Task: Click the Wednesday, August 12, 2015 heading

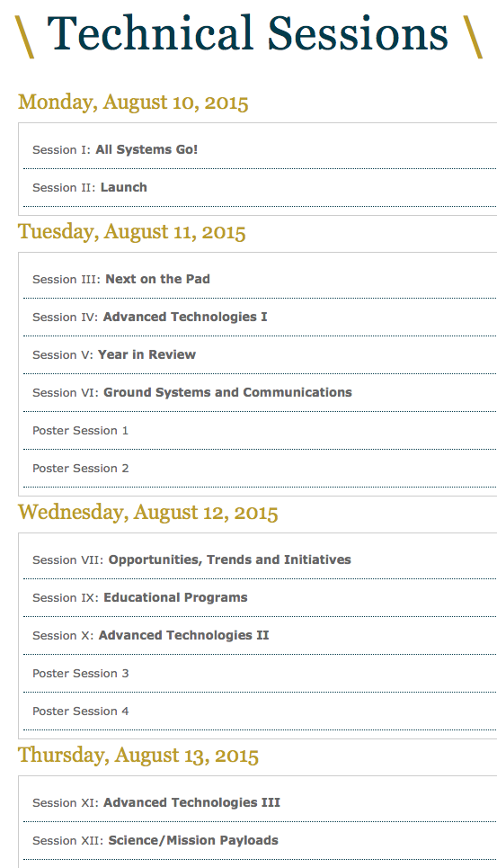Action: pos(147,513)
